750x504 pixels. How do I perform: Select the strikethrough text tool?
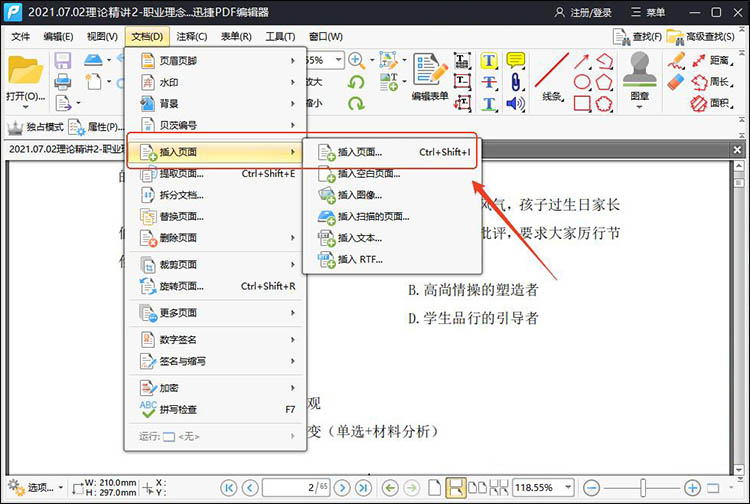click(x=489, y=82)
